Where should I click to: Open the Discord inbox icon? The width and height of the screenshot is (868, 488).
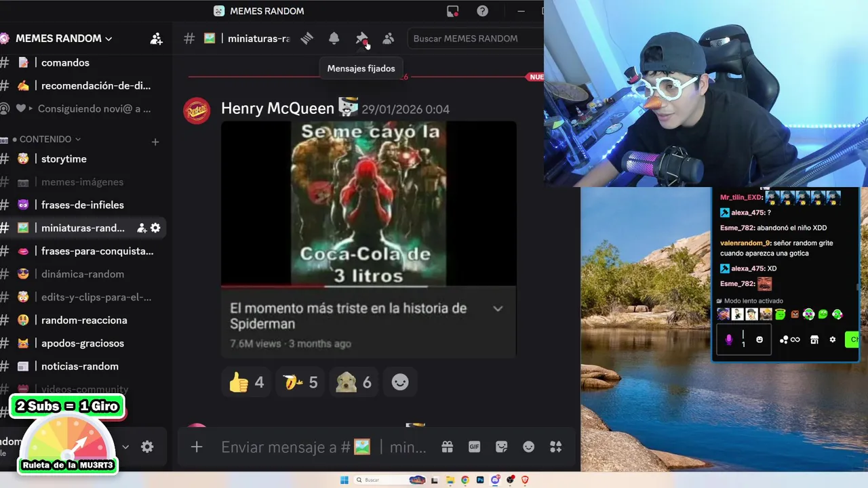(x=452, y=11)
